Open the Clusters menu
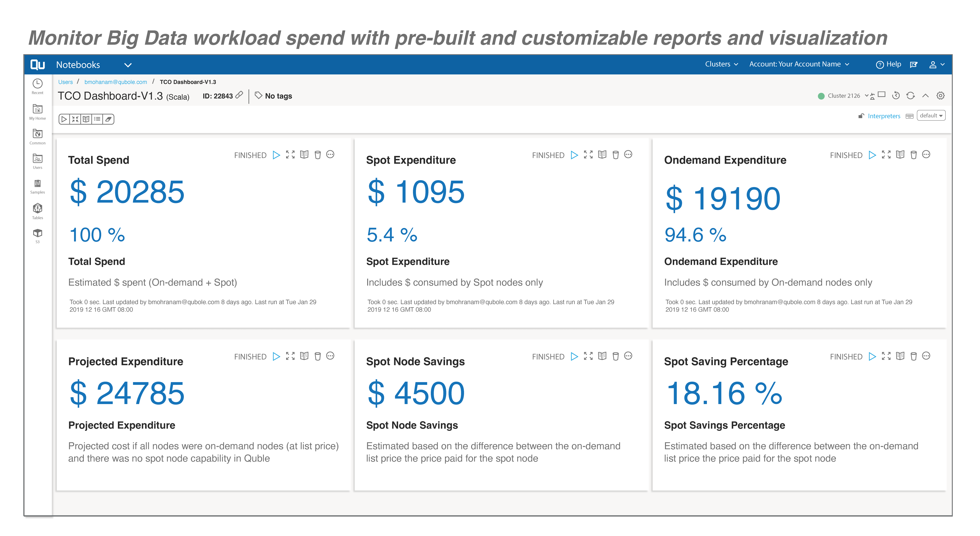 pyautogui.click(x=721, y=64)
